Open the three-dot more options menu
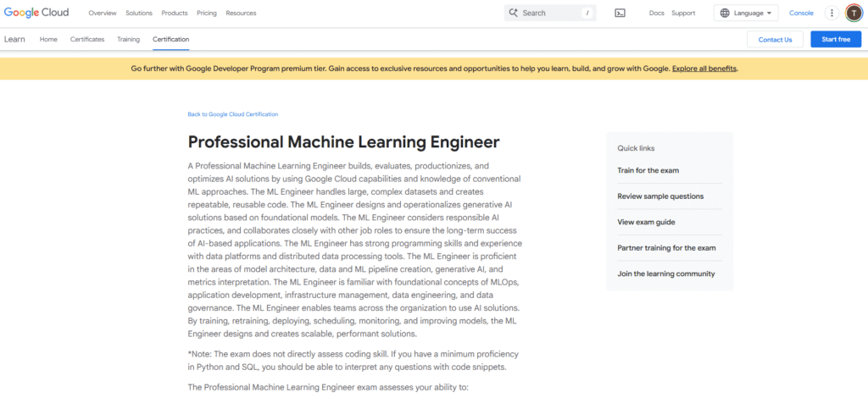The image size is (868, 409). [x=832, y=14]
